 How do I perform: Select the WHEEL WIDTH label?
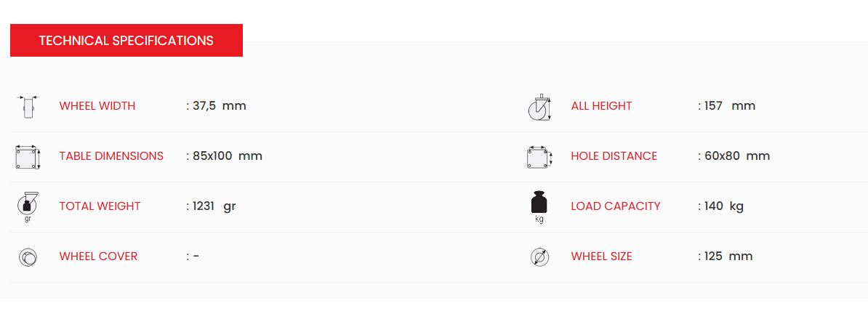pyautogui.click(x=97, y=106)
